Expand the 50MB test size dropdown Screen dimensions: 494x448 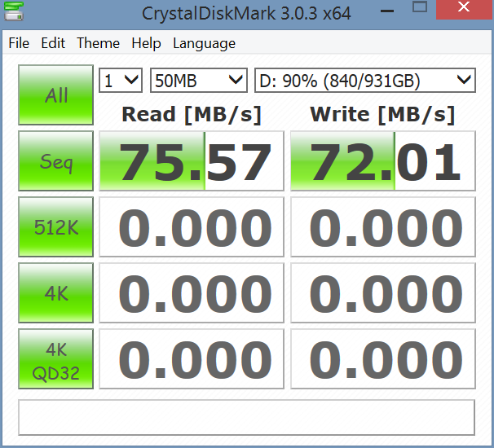coord(199,81)
